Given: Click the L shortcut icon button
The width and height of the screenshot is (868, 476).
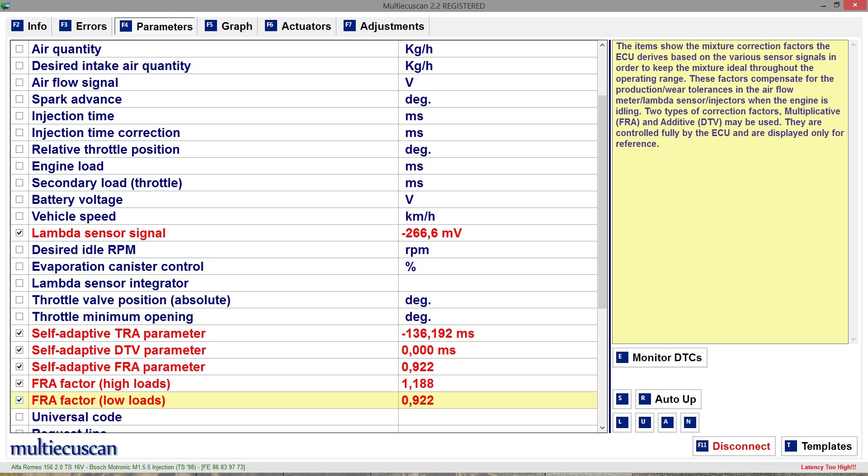Looking at the screenshot, I should point(622,422).
